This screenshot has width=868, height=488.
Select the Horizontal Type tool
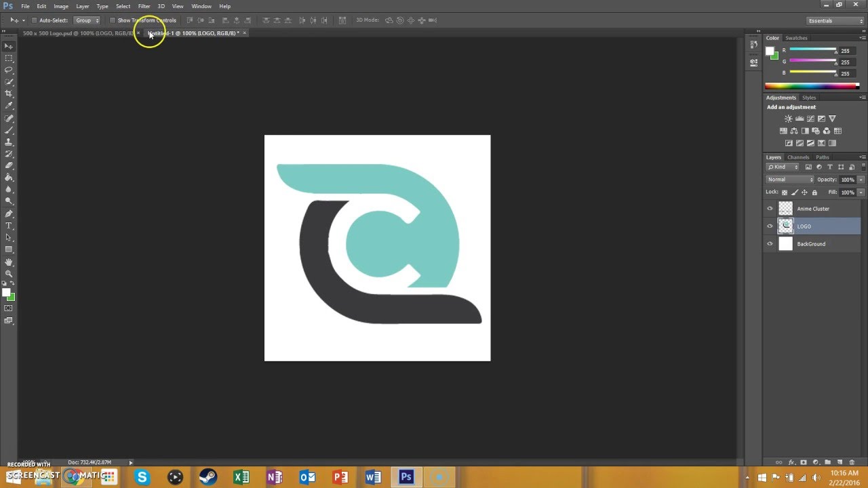(9, 225)
